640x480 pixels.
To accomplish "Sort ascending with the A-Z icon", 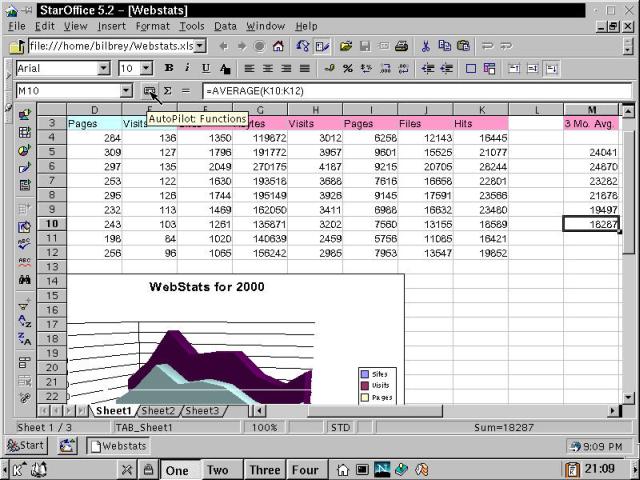I will 25,322.
